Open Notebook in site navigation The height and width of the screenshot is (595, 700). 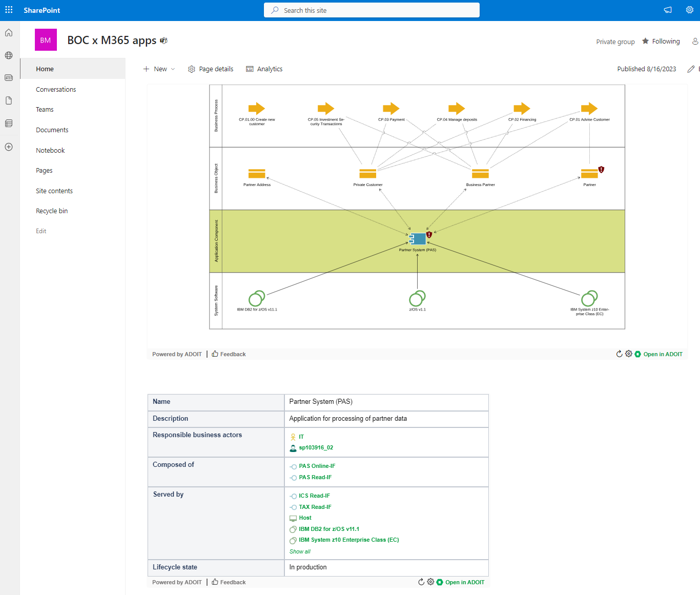click(x=50, y=150)
